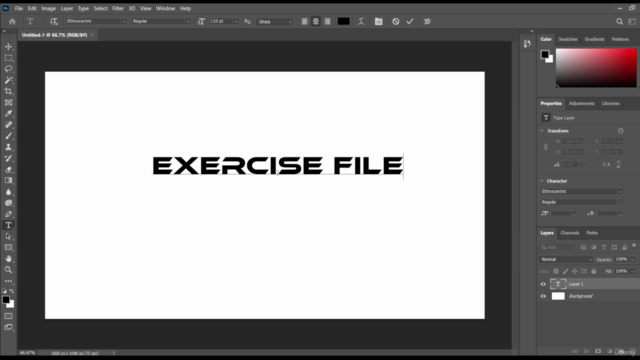The image size is (640, 360).
Task: Select the Clone Stamp tool
Action: [x=9, y=147]
